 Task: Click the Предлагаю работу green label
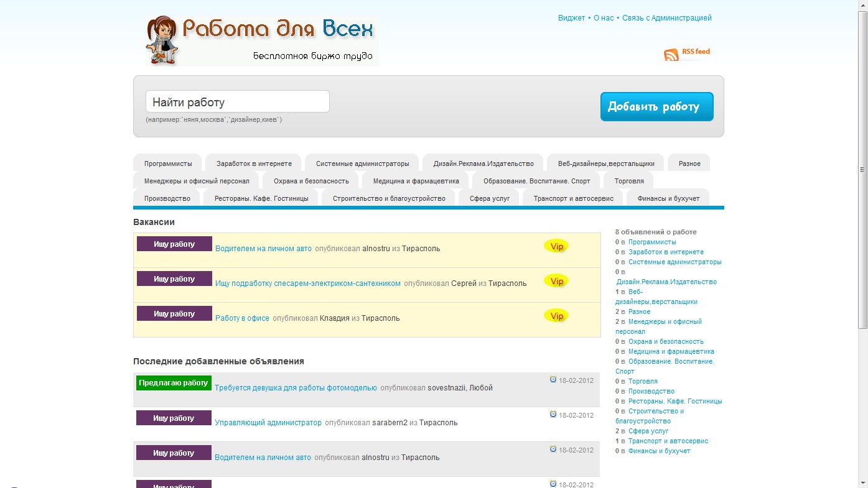click(174, 383)
